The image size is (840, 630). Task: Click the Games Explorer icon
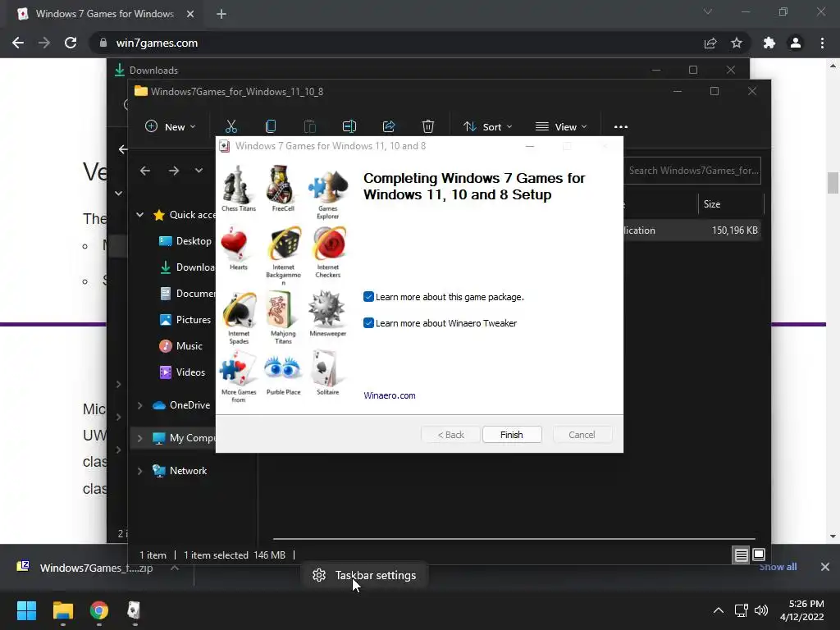pos(327,186)
